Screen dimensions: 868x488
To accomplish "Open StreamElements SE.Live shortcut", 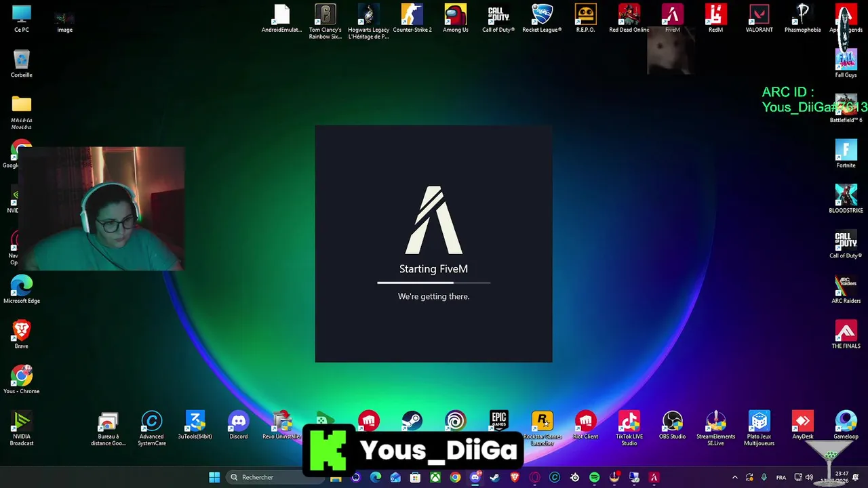I will coord(716,429).
